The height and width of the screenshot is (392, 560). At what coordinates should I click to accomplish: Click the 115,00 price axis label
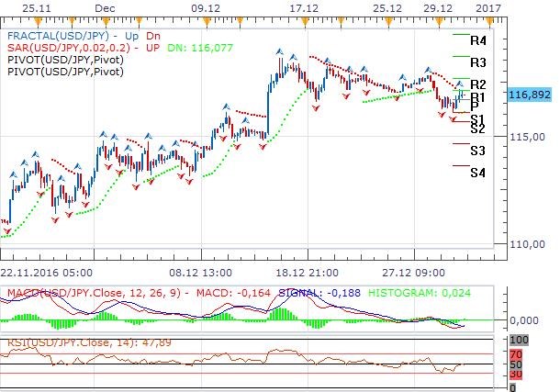click(x=525, y=137)
